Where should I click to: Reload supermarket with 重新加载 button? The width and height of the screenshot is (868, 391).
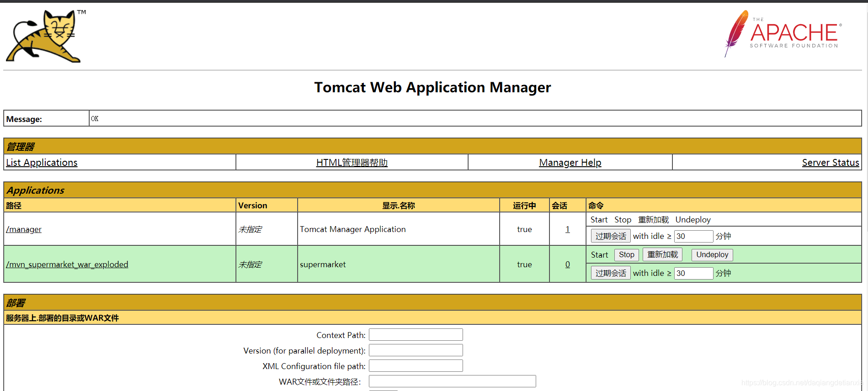pos(662,255)
